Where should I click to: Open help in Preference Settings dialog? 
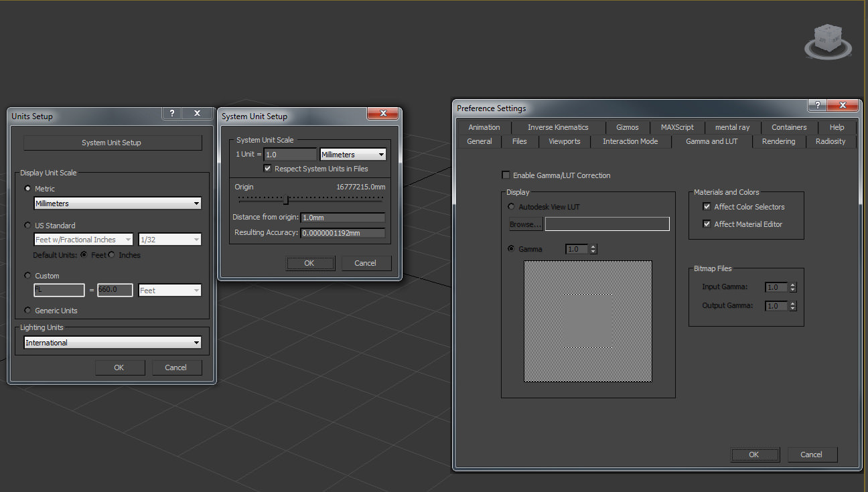[x=817, y=106]
